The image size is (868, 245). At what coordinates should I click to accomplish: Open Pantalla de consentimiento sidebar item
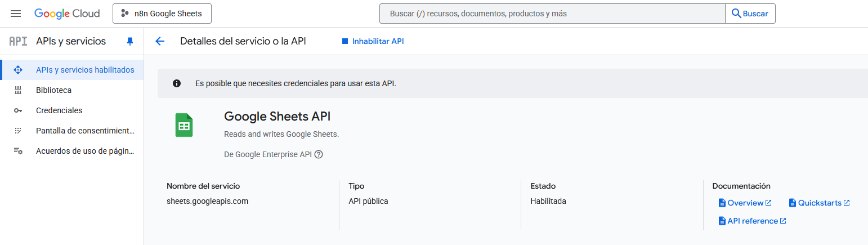click(x=85, y=131)
